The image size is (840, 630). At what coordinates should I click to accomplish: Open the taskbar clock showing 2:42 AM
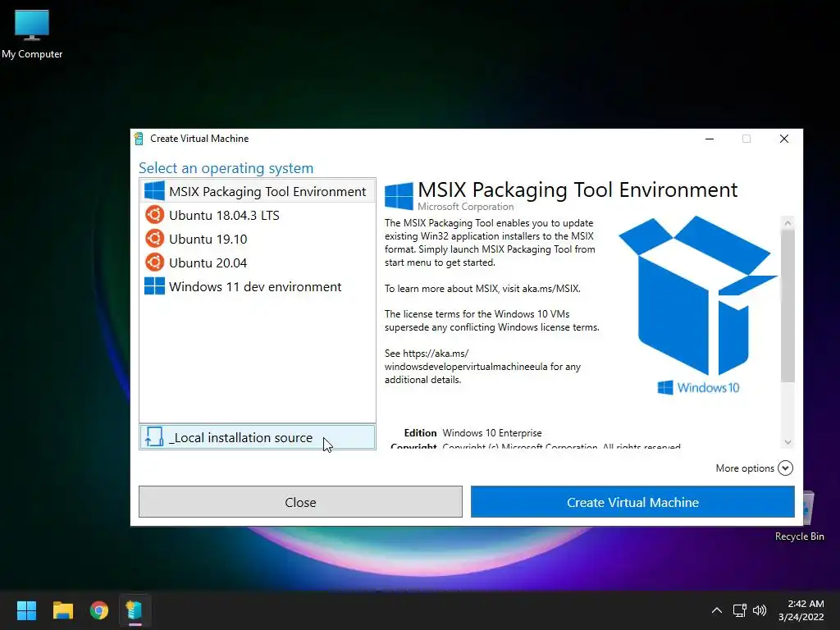tap(801, 610)
